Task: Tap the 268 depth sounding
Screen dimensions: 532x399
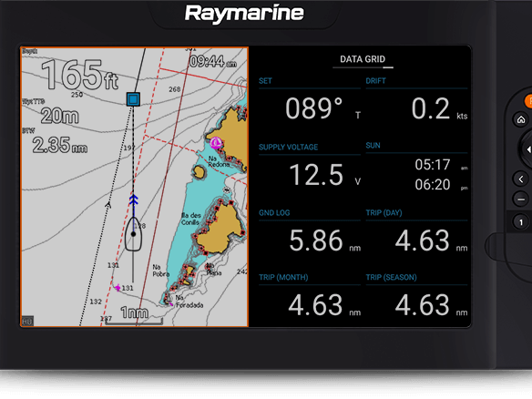Action: click(x=175, y=89)
